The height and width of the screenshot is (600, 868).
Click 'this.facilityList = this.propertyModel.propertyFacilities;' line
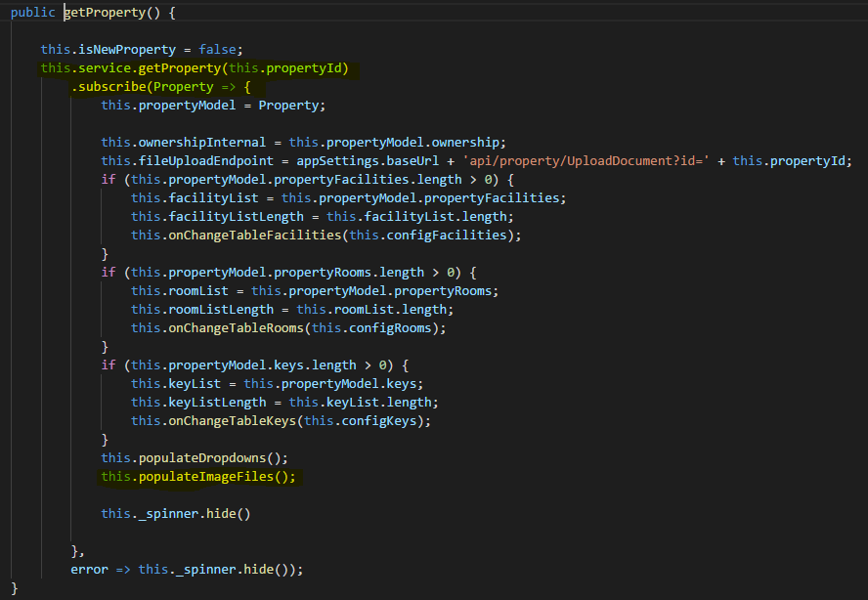pyautogui.click(x=349, y=198)
